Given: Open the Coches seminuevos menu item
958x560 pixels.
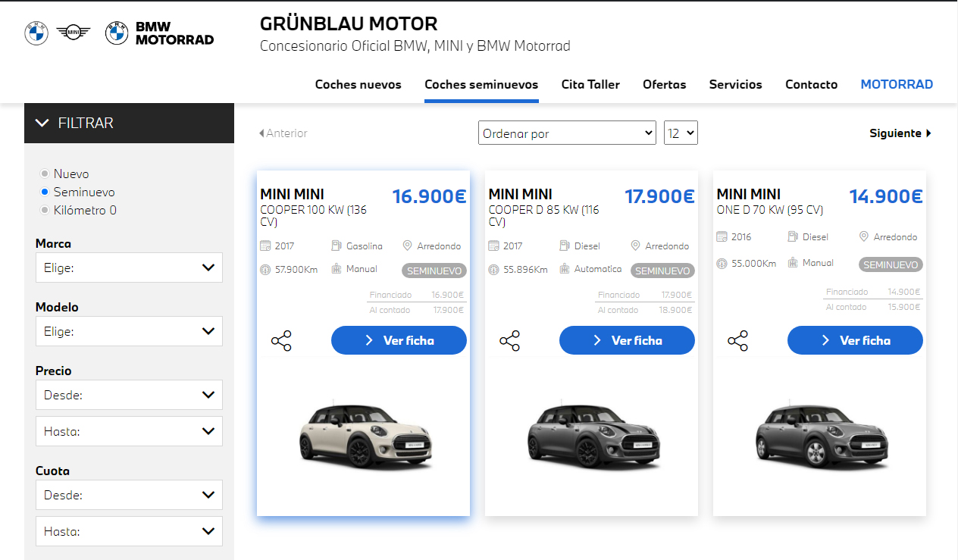Looking at the screenshot, I should (x=481, y=84).
